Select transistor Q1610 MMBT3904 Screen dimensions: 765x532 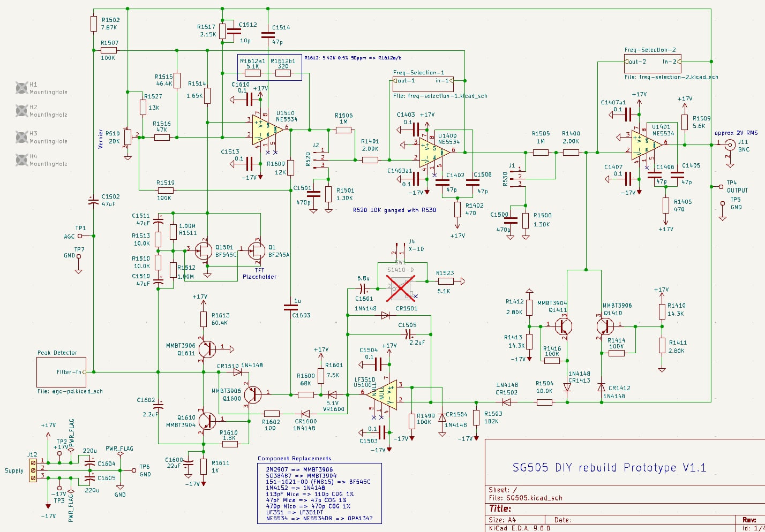click(x=206, y=421)
